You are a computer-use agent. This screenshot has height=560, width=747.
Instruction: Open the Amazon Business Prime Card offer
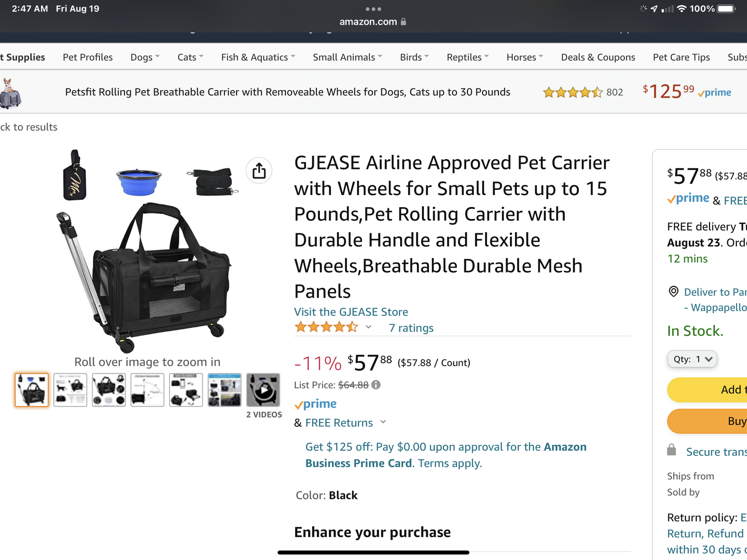click(x=445, y=455)
